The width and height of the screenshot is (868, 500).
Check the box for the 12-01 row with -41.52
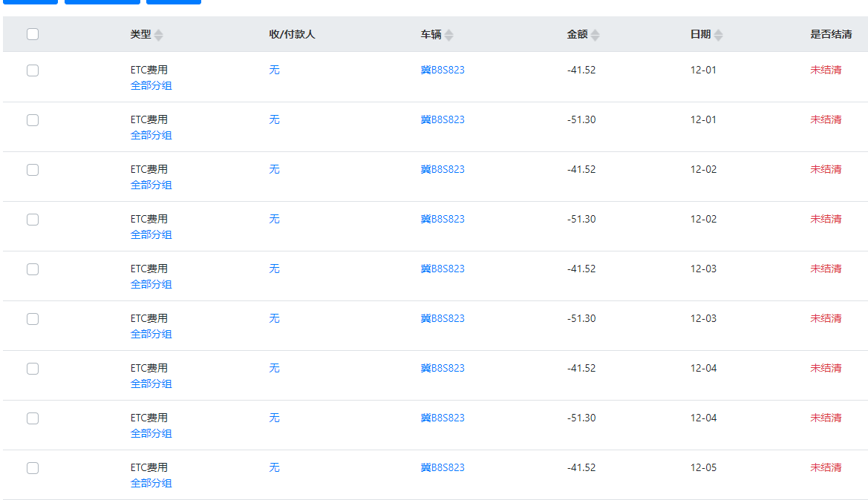[33, 70]
